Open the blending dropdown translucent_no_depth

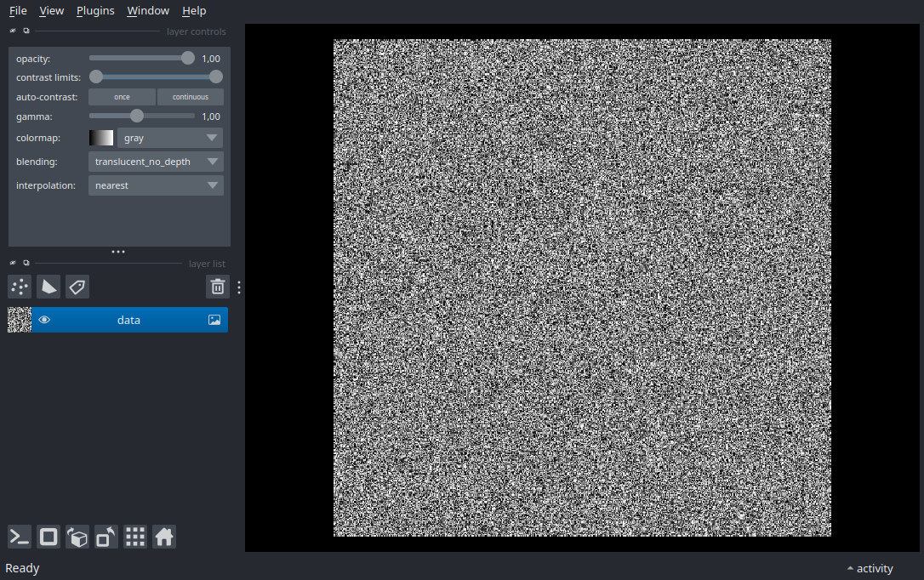click(156, 162)
